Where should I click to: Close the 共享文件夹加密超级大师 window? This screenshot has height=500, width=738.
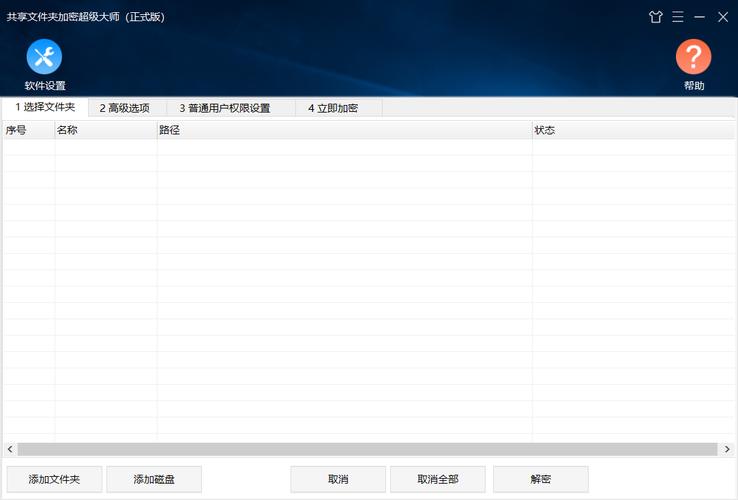tap(723, 17)
